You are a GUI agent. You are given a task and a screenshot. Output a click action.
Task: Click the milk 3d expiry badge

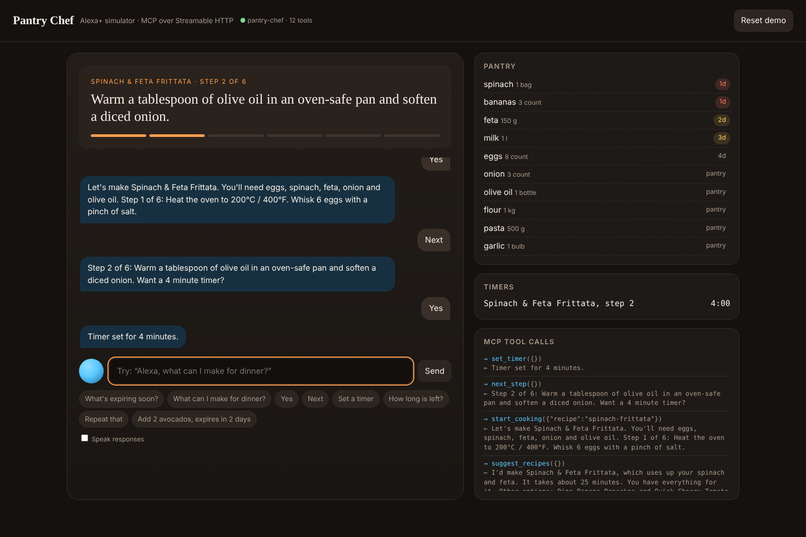pos(722,138)
